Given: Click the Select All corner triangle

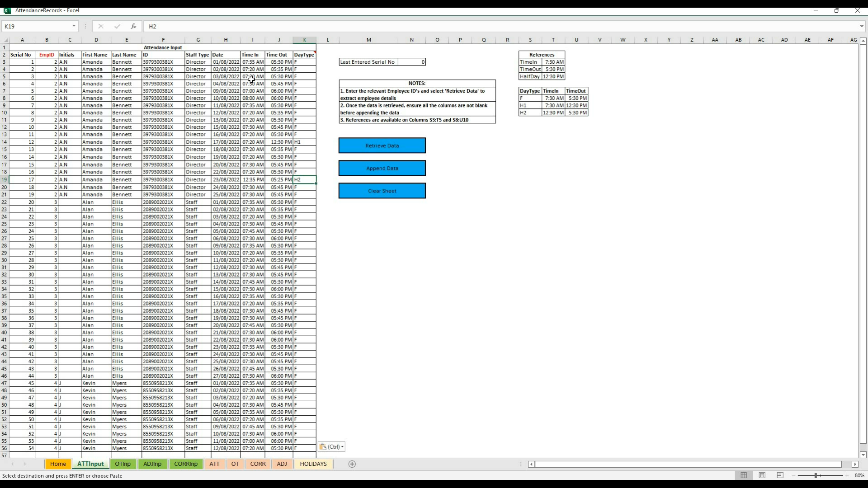Looking at the screenshot, I should tap(5, 40).
